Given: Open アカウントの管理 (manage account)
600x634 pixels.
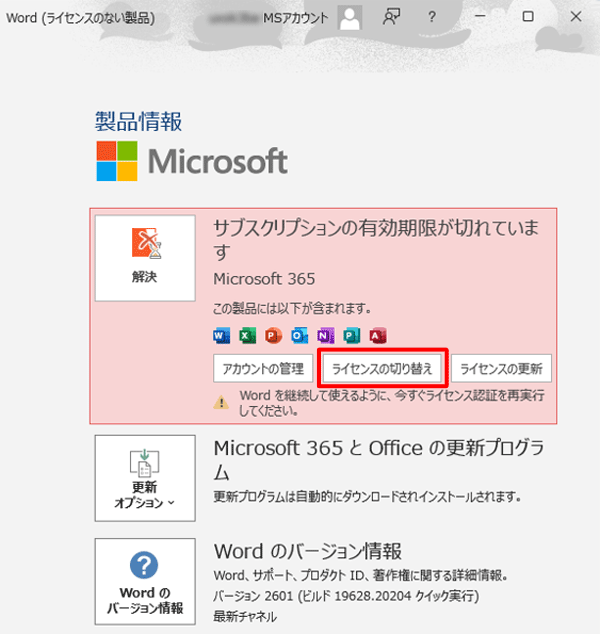Looking at the screenshot, I should point(263,369).
